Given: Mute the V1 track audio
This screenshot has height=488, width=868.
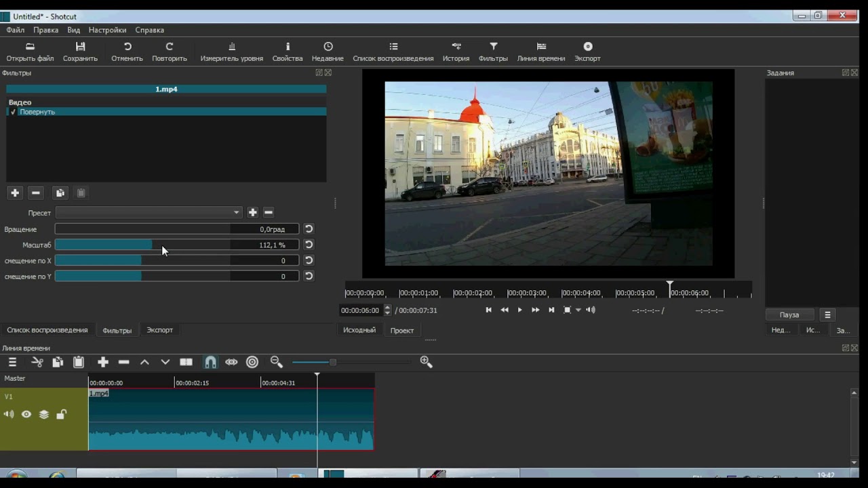Looking at the screenshot, I should click(x=9, y=415).
